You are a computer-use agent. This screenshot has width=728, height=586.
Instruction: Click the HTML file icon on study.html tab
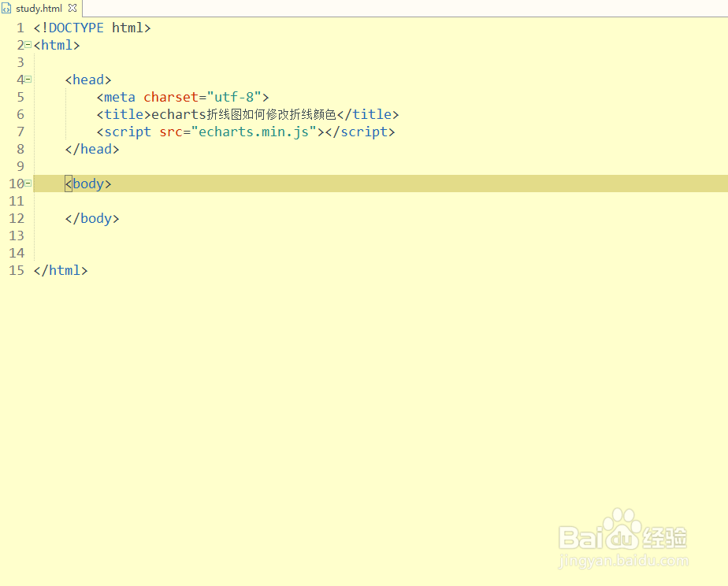[6, 9]
